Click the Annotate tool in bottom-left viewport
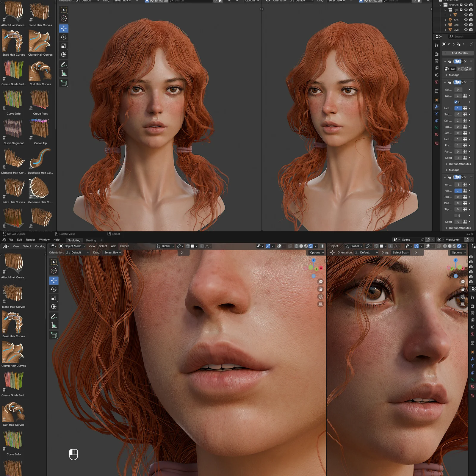This screenshot has height=476, width=476. (54, 317)
